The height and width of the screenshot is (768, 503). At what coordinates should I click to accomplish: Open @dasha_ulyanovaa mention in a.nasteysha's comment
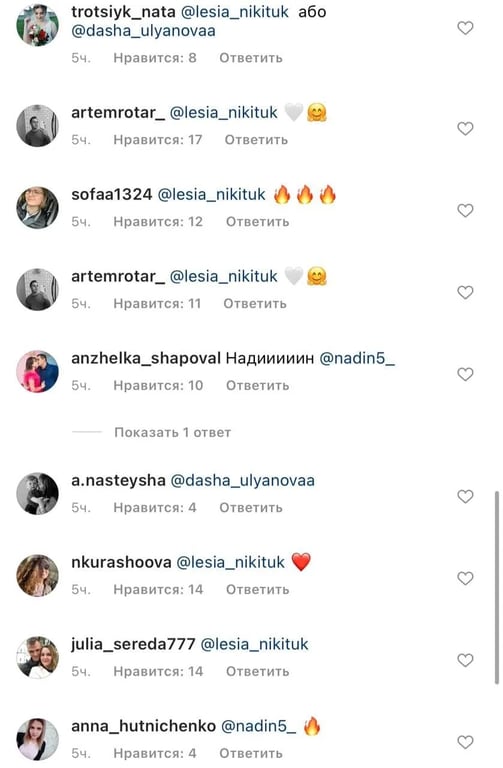click(x=242, y=481)
